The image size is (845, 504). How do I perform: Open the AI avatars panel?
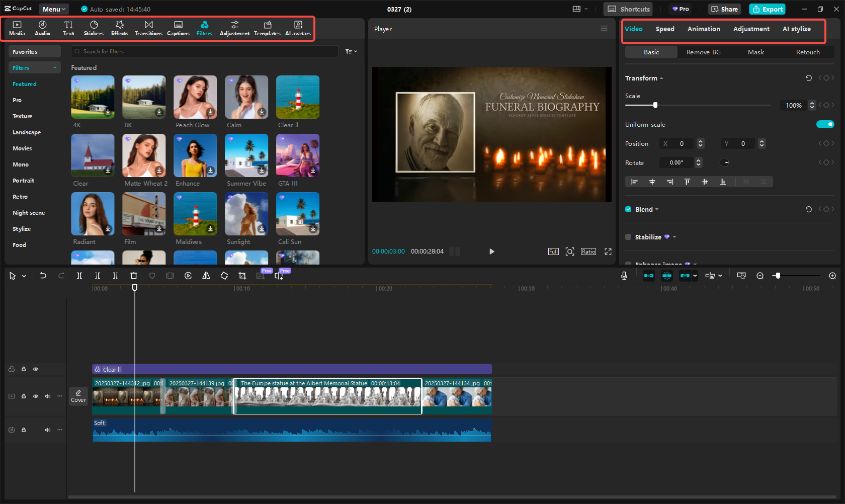[x=298, y=28]
